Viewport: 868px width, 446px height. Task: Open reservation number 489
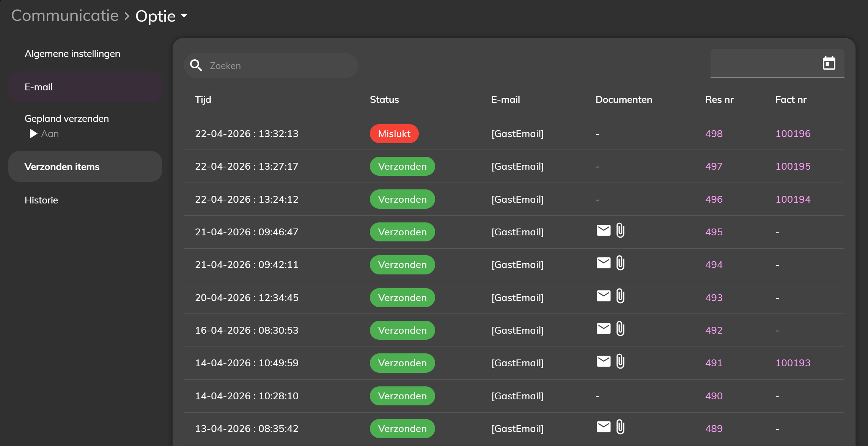[714, 429]
